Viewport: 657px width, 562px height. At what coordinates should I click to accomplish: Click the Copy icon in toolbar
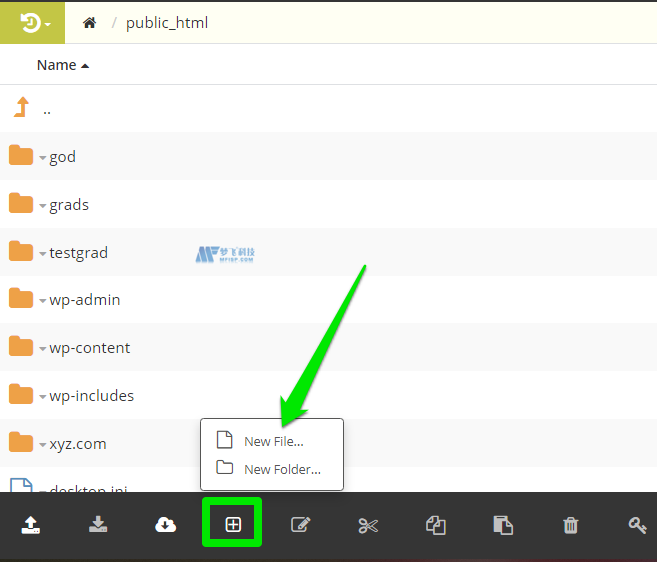pyautogui.click(x=435, y=525)
